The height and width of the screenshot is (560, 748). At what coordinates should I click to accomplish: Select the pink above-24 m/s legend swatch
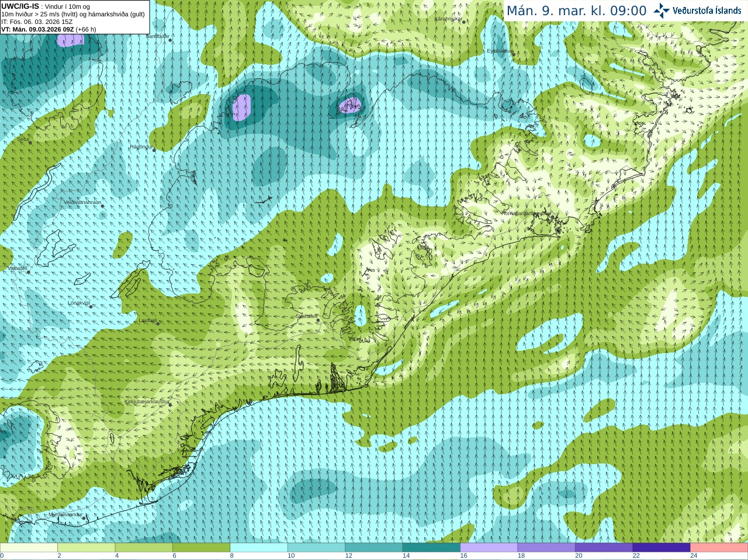tap(719, 548)
